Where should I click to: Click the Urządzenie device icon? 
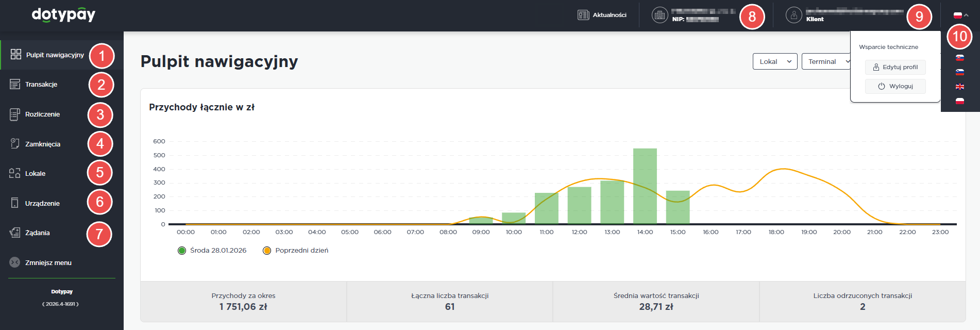15,203
